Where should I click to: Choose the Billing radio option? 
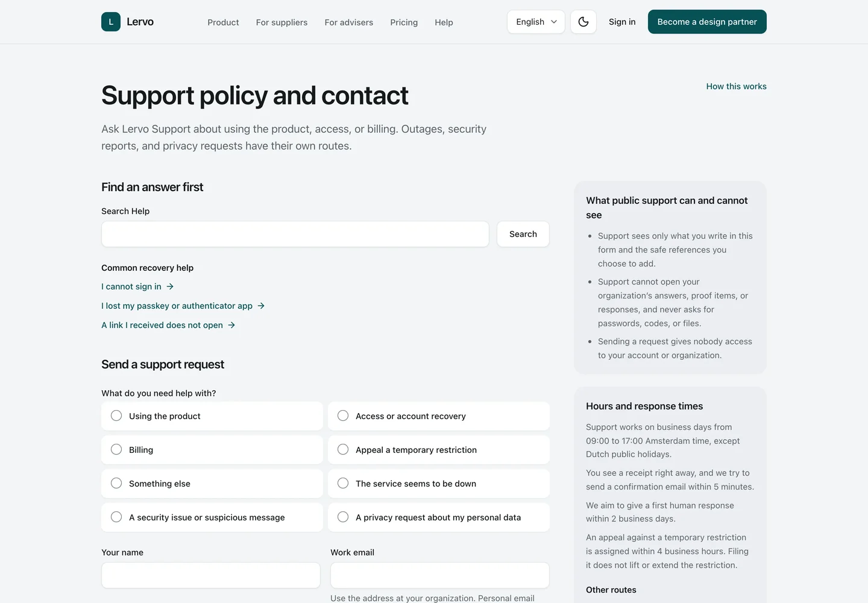[x=212, y=450]
